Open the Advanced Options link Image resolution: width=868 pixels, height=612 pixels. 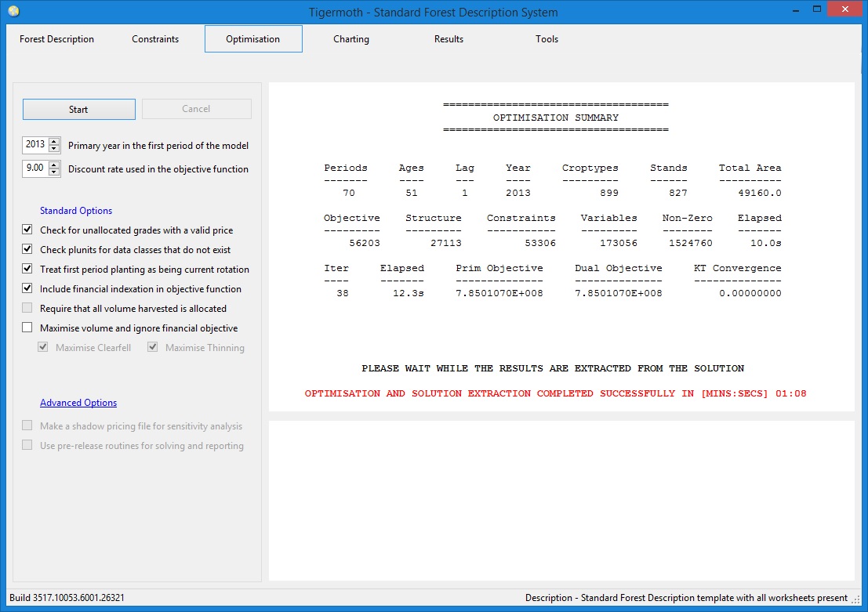(78, 402)
